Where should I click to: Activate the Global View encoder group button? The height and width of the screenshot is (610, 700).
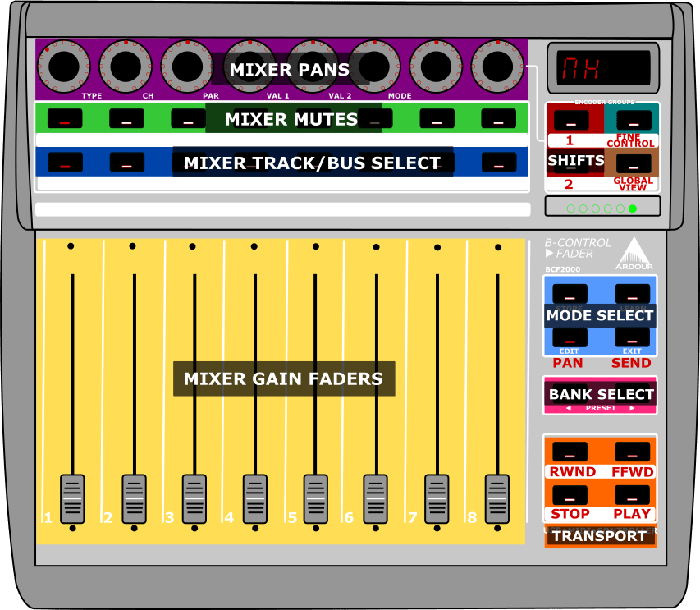pyautogui.click(x=634, y=163)
